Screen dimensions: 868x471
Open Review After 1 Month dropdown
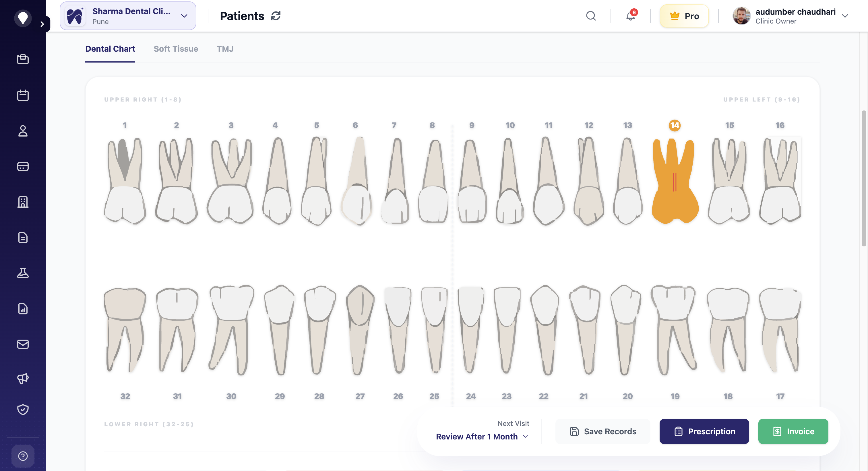(482, 436)
